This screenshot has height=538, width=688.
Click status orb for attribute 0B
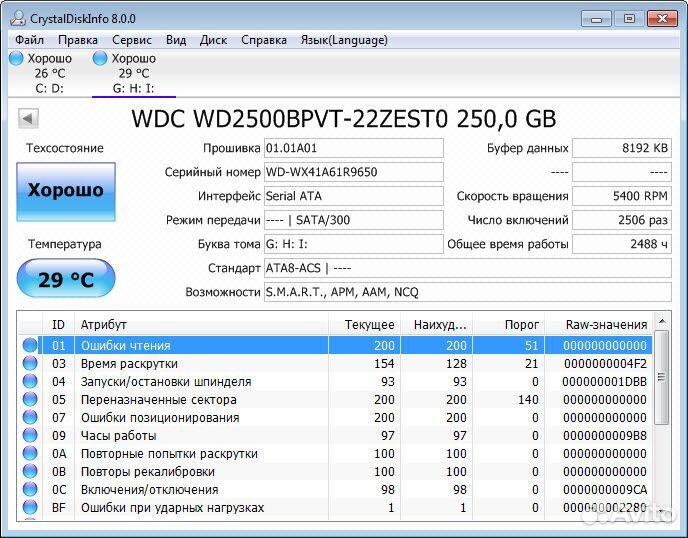click(30, 471)
